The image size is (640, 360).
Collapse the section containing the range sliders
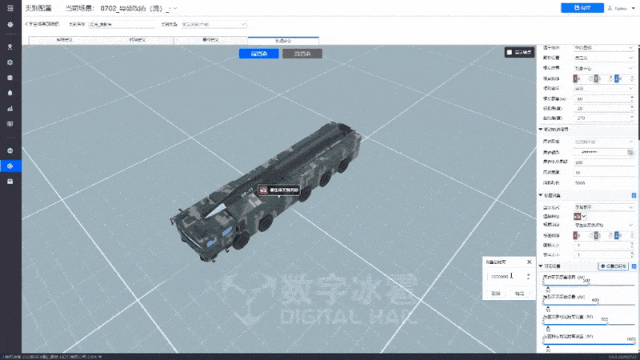point(541,266)
